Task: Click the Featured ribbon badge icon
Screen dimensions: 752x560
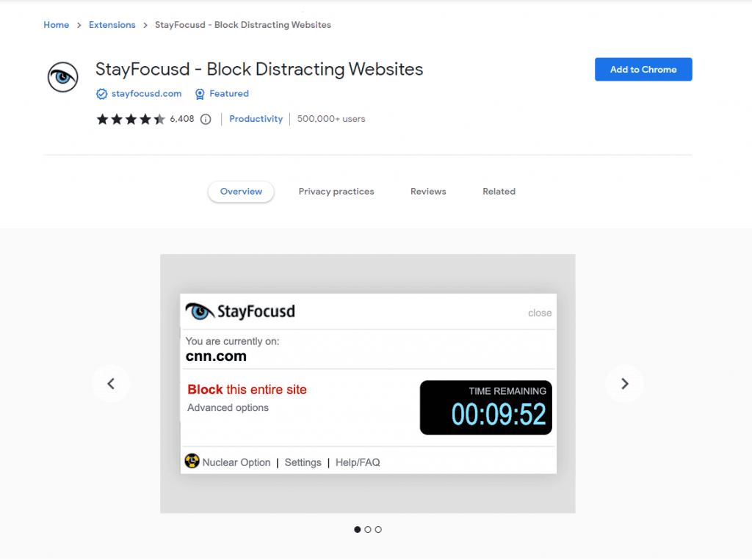Action: click(x=200, y=94)
